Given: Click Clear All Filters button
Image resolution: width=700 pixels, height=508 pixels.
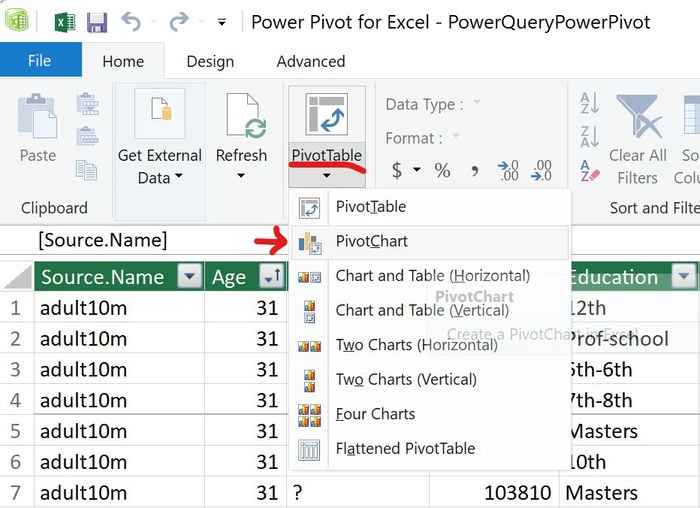Looking at the screenshot, I should click(638, 138).
